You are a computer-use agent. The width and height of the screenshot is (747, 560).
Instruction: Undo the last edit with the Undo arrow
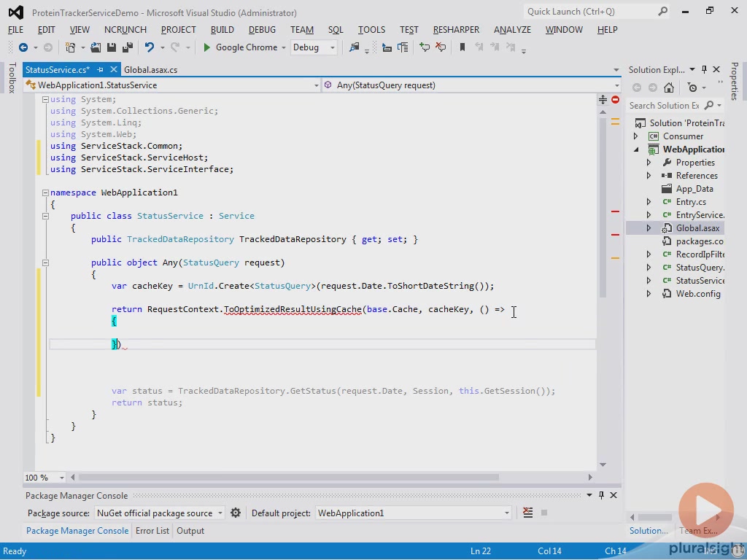[x=150, y=47]
